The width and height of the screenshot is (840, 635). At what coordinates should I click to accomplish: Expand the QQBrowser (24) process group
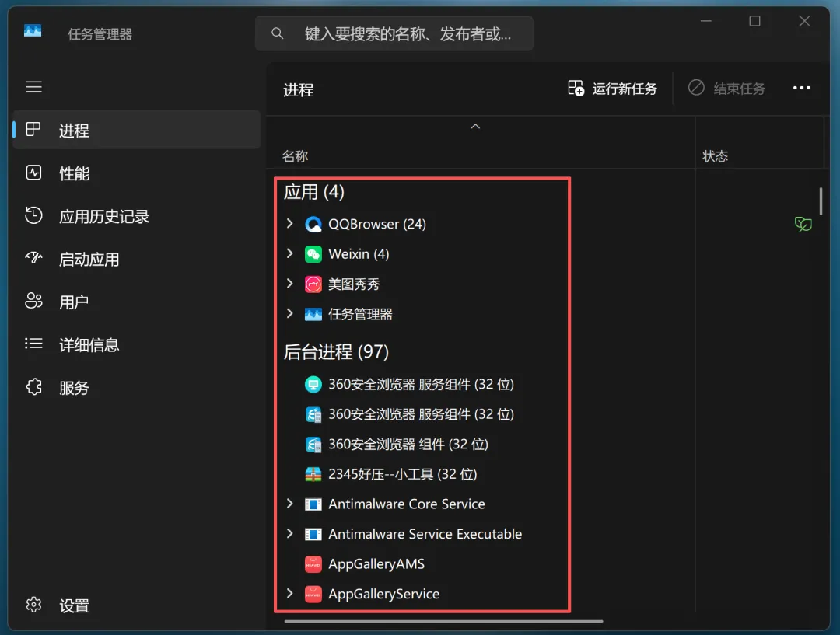click(290, 223)
